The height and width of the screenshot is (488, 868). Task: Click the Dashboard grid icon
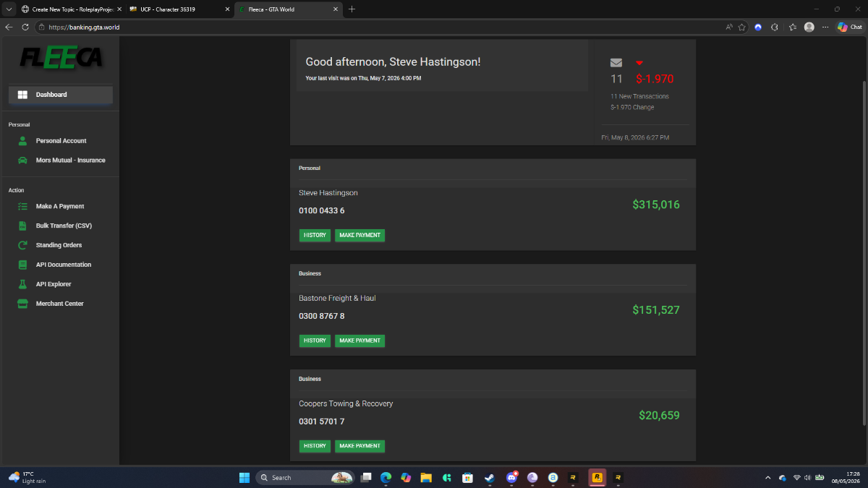click(x=22, y=95)
